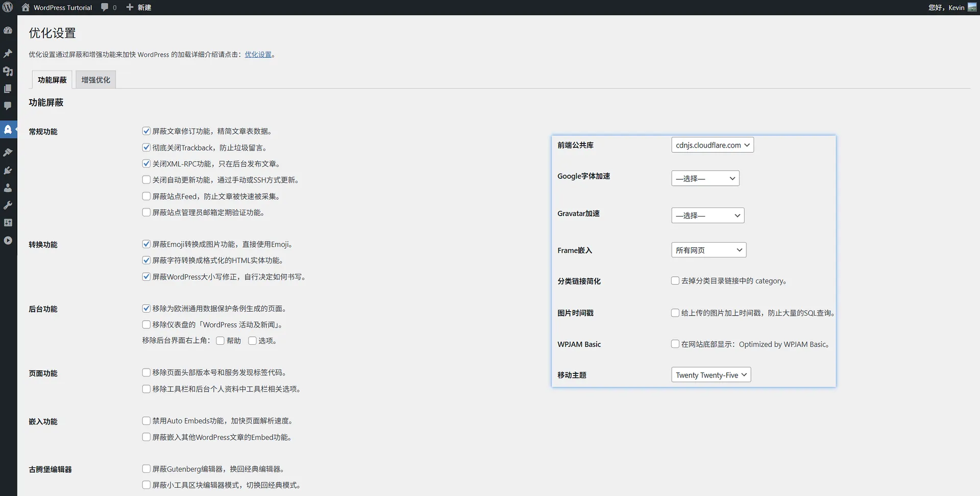Change Frame嵌入 from 所有网页
This screenshot has width=980, height=496.
(708, 250)
